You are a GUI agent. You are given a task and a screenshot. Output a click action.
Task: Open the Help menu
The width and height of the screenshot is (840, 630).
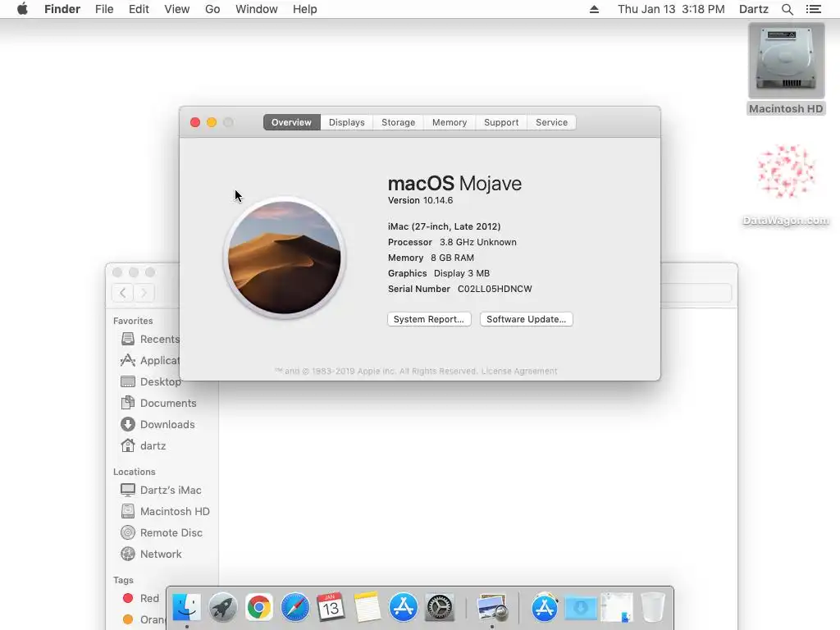coord(305,9)
